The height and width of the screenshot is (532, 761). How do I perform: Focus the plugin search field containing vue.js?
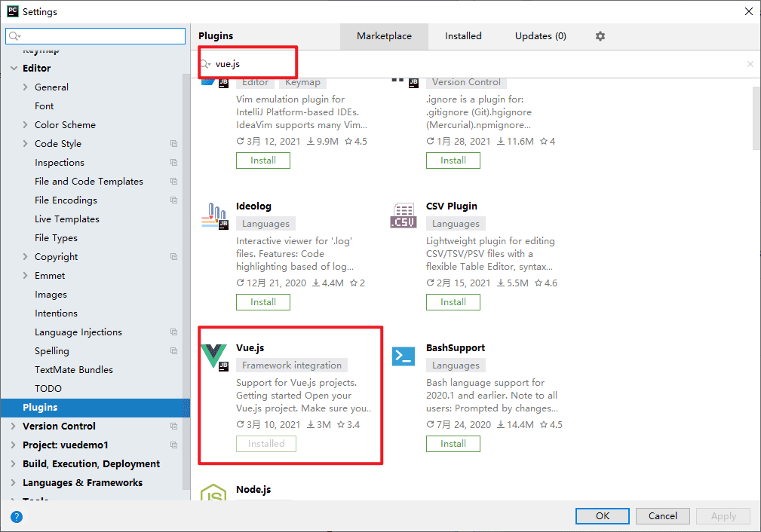476,64
